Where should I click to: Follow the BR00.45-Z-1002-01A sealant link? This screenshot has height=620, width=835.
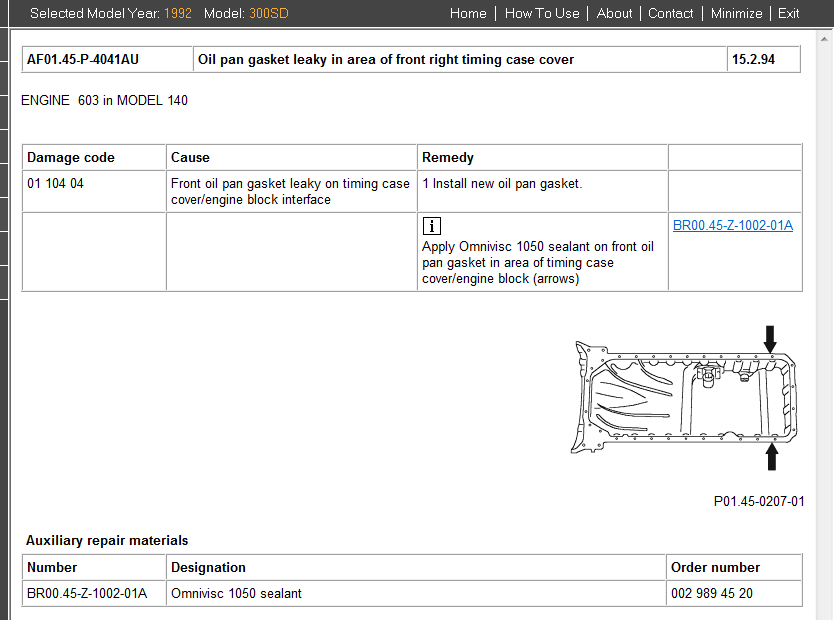point(733,225)
